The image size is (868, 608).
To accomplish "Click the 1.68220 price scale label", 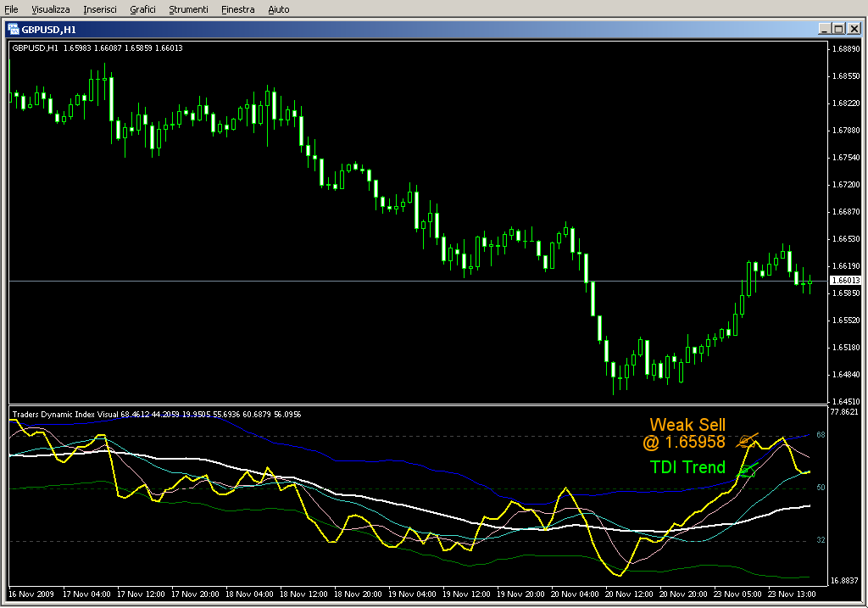I will (846, 103).
